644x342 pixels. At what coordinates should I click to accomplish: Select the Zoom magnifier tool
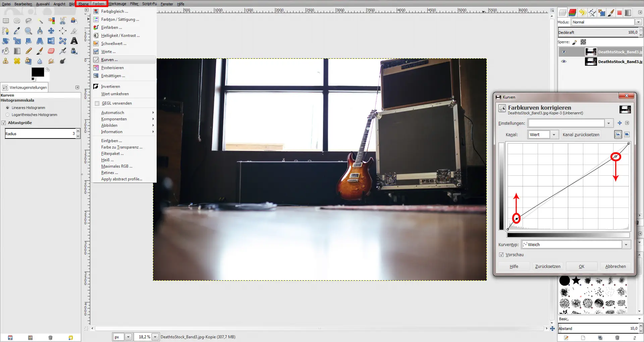pyautogui.click(x=29, y=31)
